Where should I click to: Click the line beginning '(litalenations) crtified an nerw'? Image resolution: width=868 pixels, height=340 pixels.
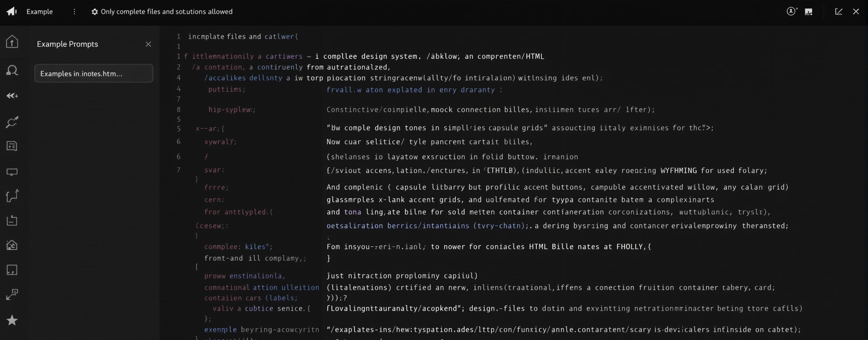tap(551, 287)
